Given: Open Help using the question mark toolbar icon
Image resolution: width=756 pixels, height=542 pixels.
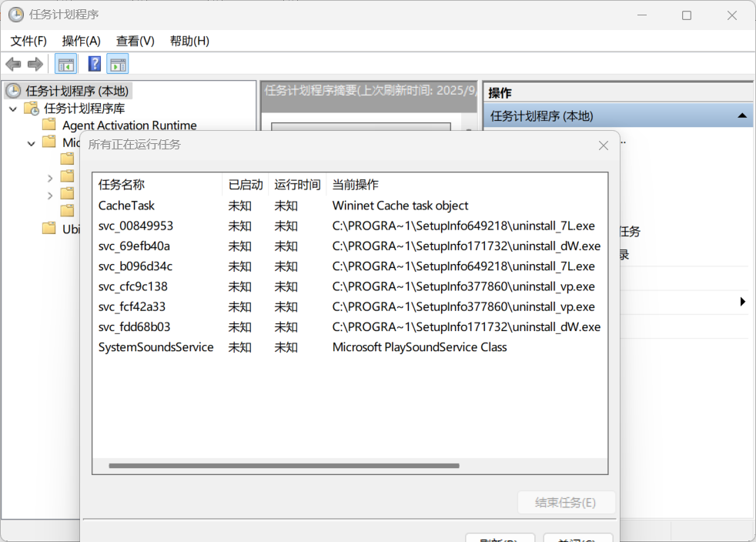Looking at the screenshot, I should (x=94, y=64).
